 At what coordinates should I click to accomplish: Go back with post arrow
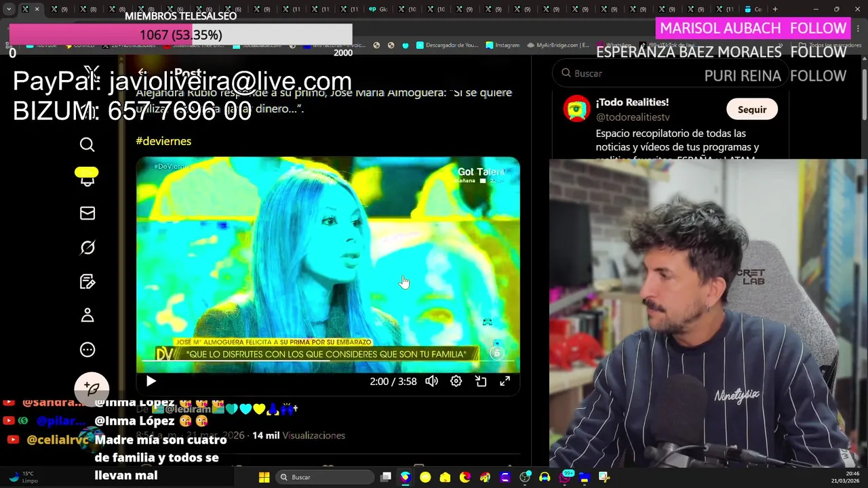(142, 73)
